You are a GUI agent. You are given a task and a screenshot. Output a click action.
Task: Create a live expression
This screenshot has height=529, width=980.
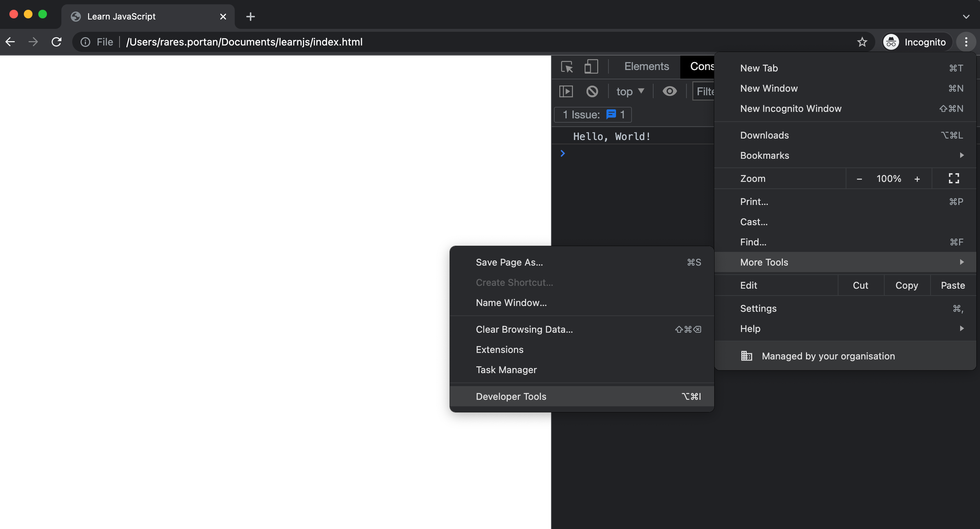[669, 91]
